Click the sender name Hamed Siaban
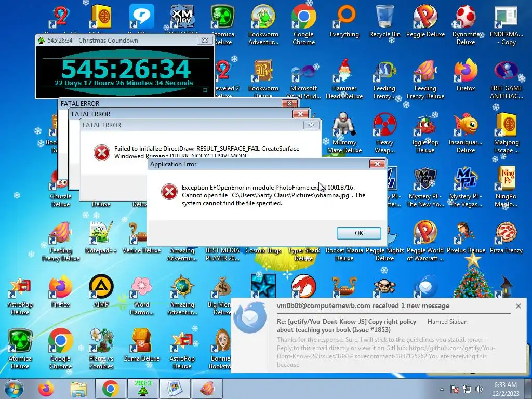The image size is (532, 399). (x=447, y=321)
